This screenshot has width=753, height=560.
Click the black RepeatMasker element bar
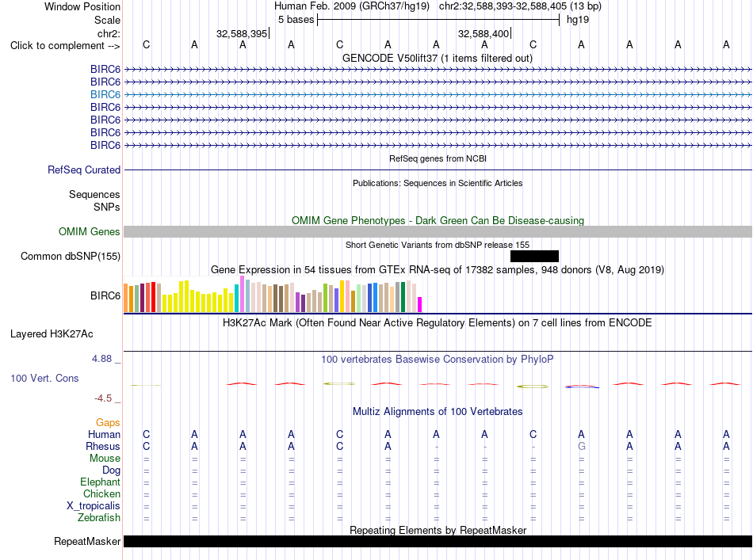[x=438, y=541]
